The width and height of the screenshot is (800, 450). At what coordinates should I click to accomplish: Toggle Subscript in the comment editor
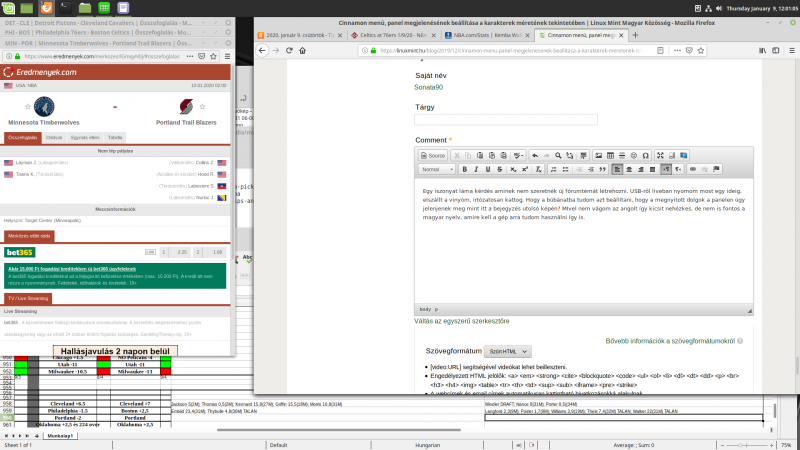point(513,169)
